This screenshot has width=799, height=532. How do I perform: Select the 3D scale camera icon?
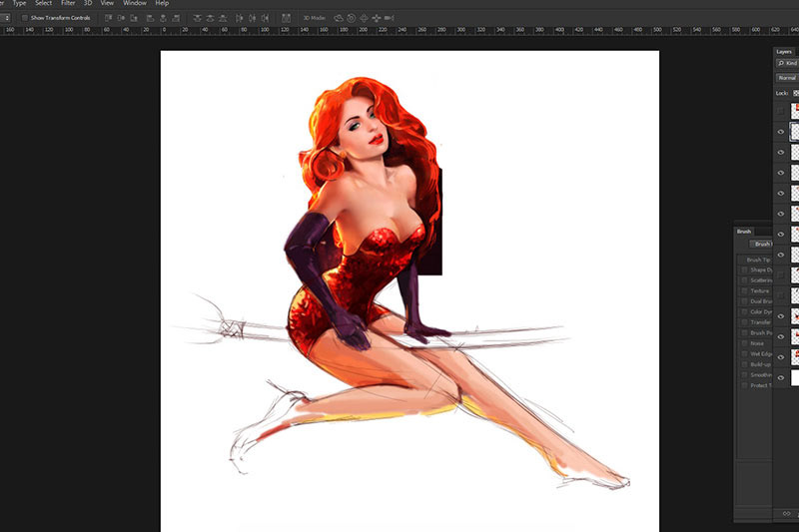coord(389,18)
